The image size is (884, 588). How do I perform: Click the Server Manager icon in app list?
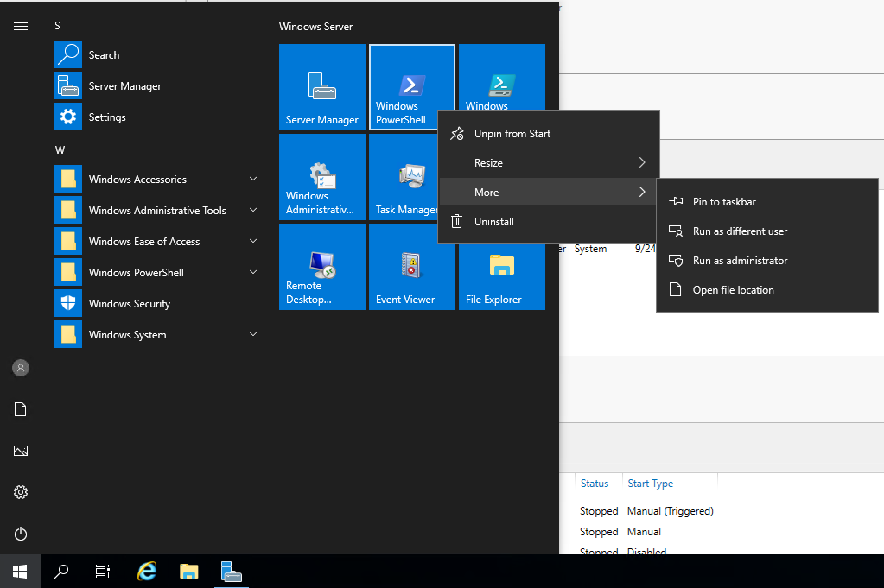[x=68, y=85]
